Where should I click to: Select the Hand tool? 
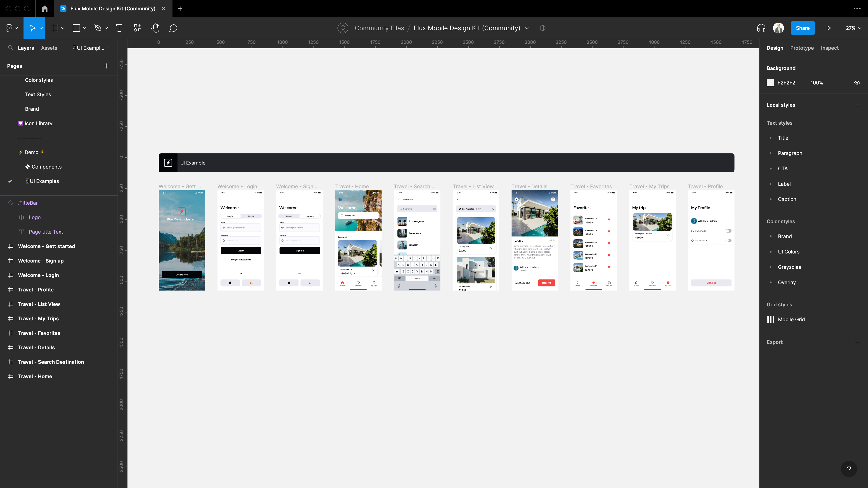155,28
